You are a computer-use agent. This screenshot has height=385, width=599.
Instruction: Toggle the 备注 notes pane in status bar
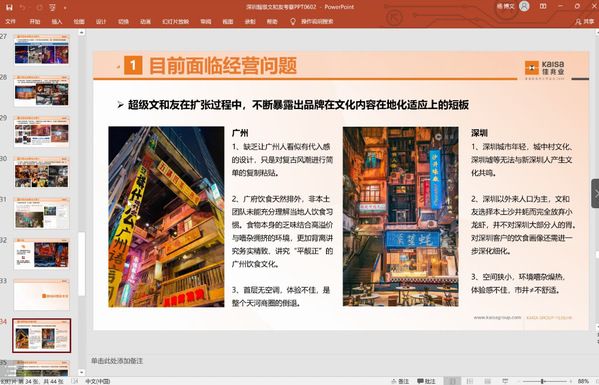400,381
